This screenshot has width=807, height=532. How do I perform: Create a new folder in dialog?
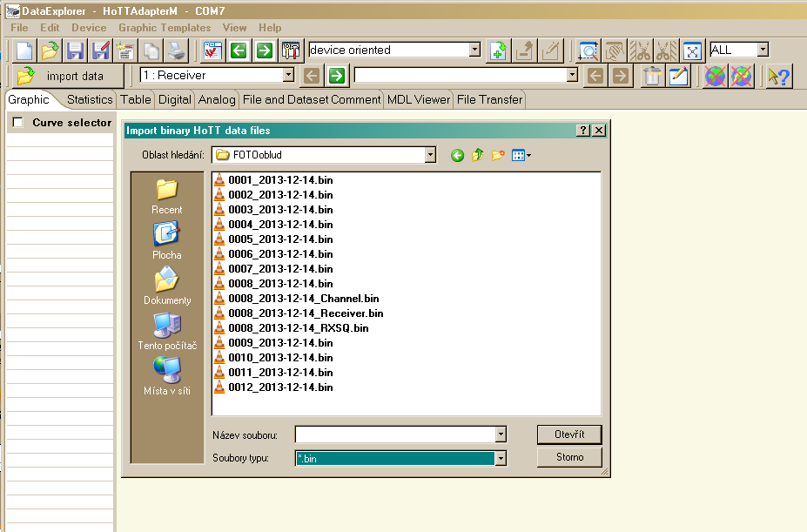(498, 155)
